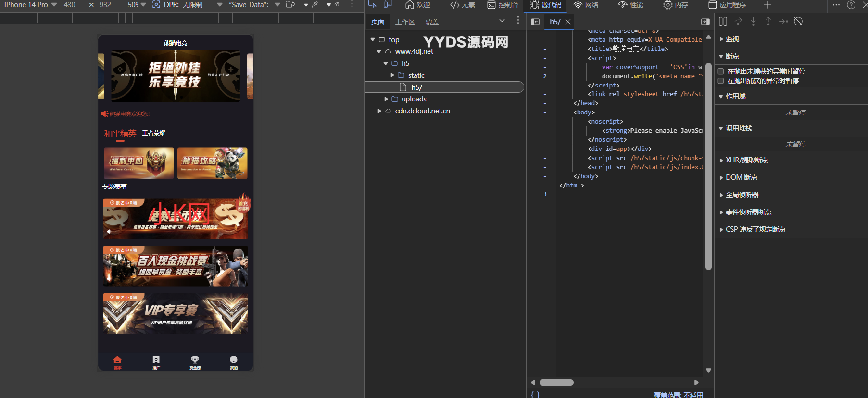This screenshot has width=868, height=398.
Task: Open the navigator pane three-dot menu
Action: tap(518, 20)
